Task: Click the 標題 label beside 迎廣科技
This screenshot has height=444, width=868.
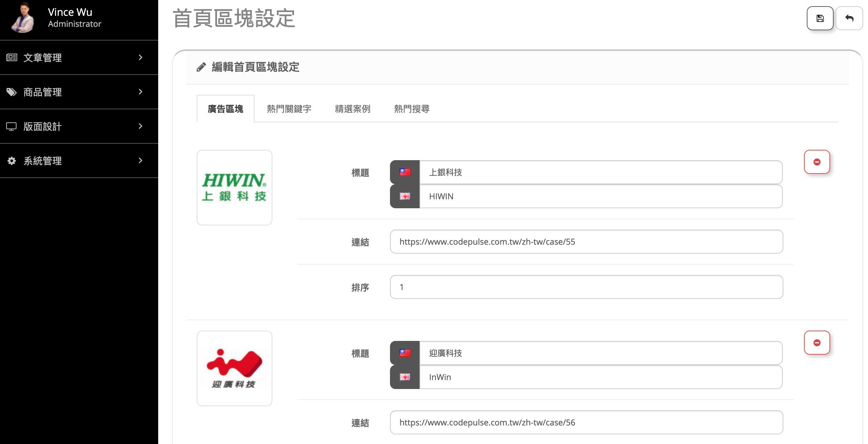Action: click(360, 354)
